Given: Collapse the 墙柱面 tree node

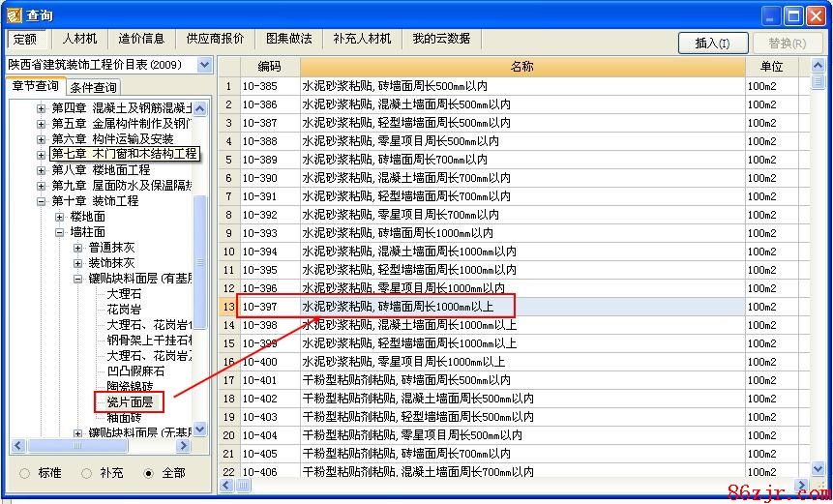Looking at the screenshot, I should click(60, 232).
